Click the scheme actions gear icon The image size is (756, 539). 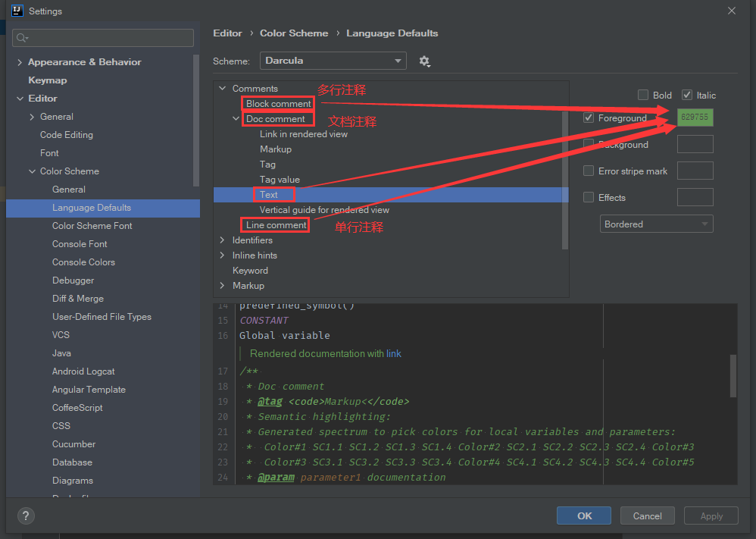tap(424, 61)
